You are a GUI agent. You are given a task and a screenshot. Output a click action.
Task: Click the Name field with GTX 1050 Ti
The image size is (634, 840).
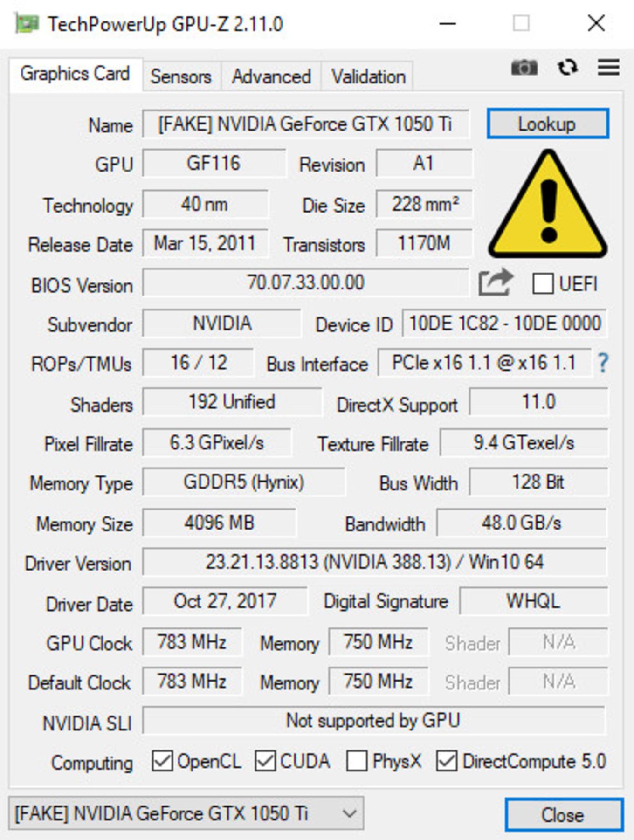305,124
